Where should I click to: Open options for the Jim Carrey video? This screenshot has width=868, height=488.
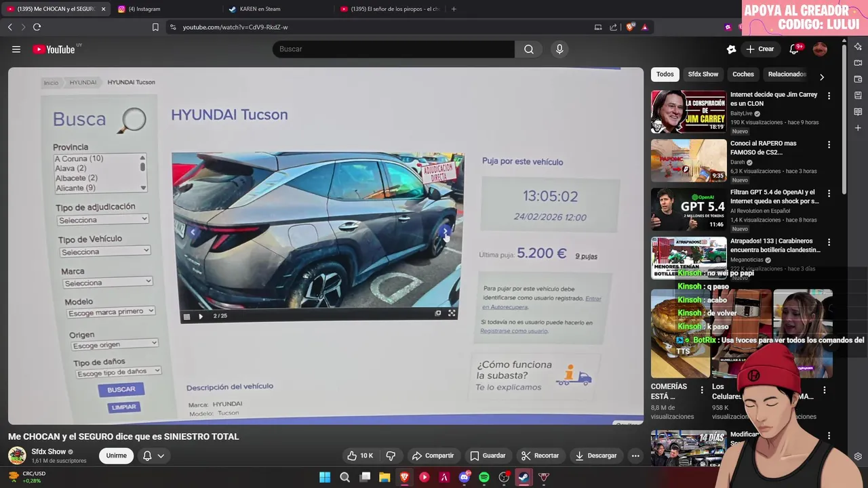point(829,96)
